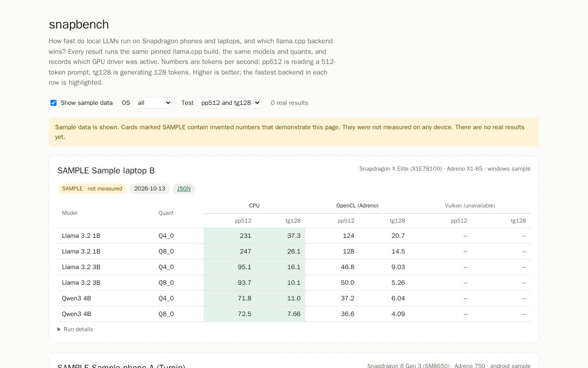
Task: Click the OpenCL pp512 value 36.6
Action: (347, 314)
